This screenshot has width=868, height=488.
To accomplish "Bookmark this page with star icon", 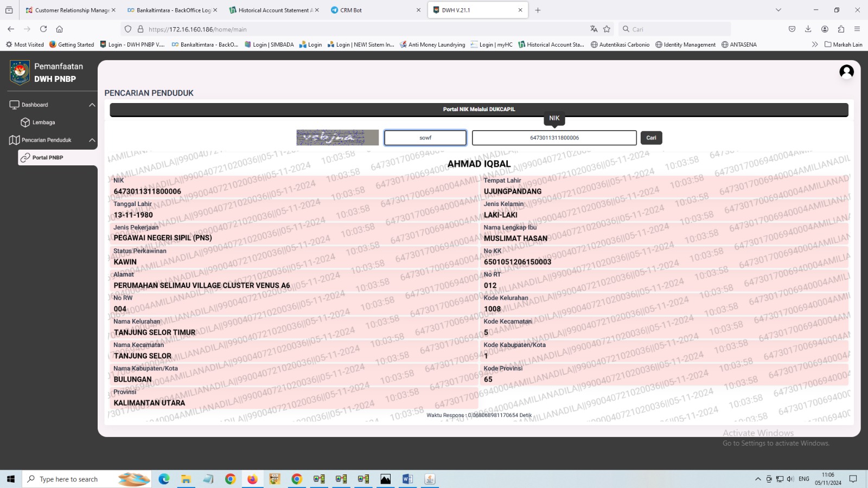I will click(x=607, y=29).
